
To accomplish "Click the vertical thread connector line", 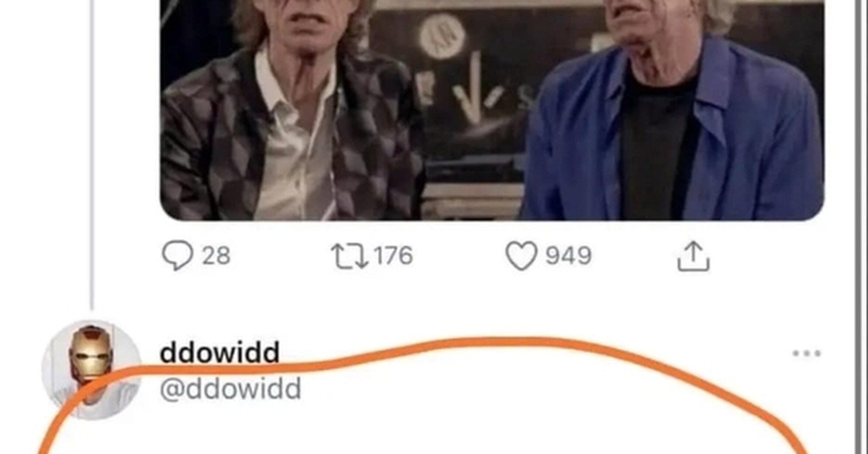I will (92, 155).
